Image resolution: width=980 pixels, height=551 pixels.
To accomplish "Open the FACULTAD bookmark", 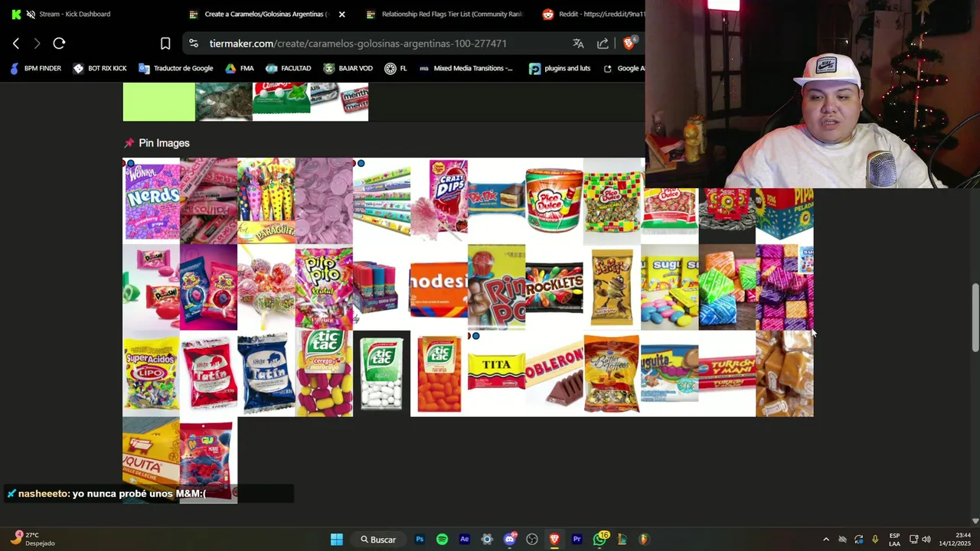I will [288, 68].
